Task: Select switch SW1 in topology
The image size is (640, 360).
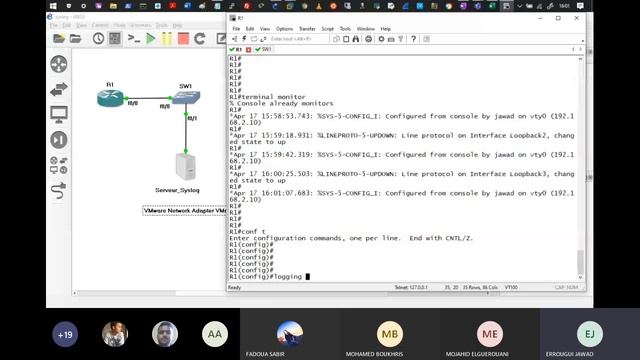Action: tap(186, 98)
